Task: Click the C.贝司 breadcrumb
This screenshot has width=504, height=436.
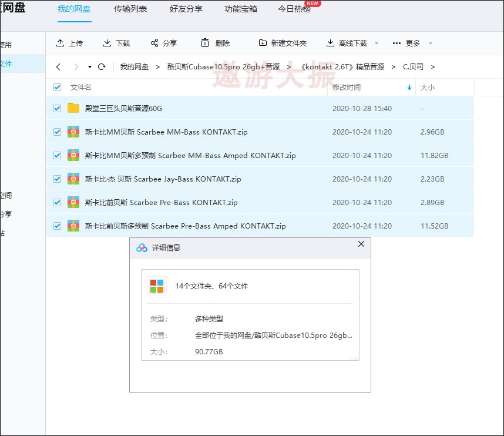Action: (413, 67)
